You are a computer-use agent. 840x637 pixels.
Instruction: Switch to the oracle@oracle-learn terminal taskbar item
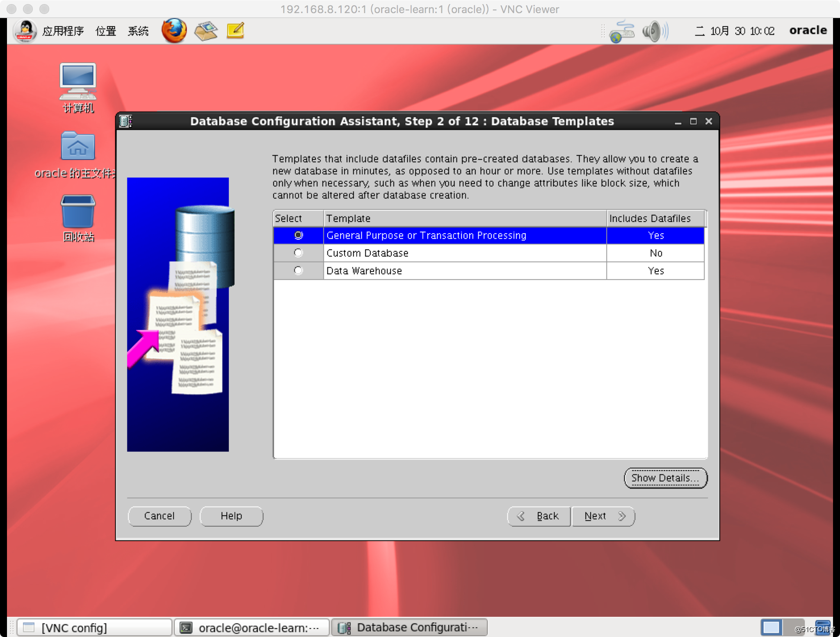(252, 628)
